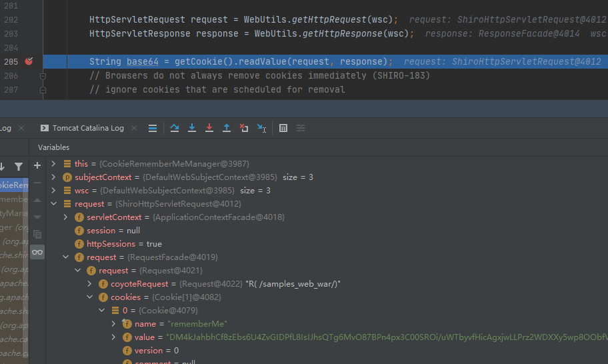This screenshot has height=364, width=608.
Task: Click the Step Over debugger icon
Action: (175, 128)
